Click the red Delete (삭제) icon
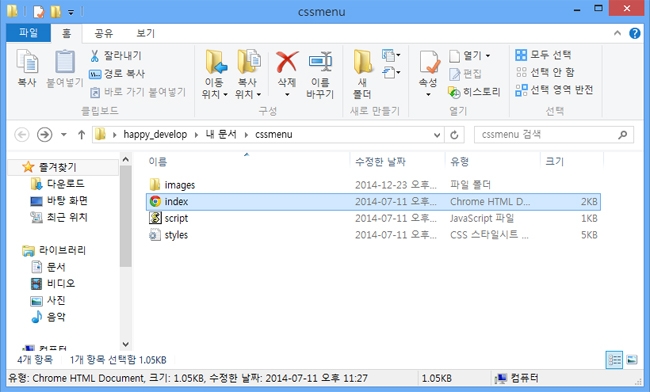Screen dimensions: 650x392 tap(287, 62)
